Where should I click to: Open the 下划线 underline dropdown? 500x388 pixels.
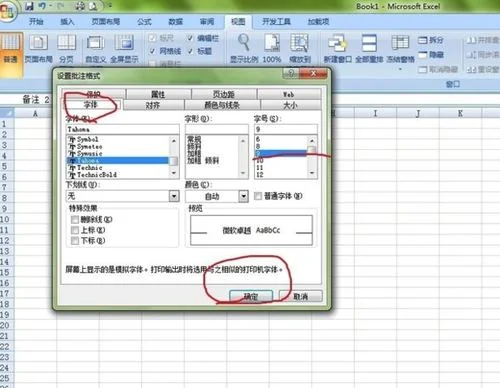point(174,196)
